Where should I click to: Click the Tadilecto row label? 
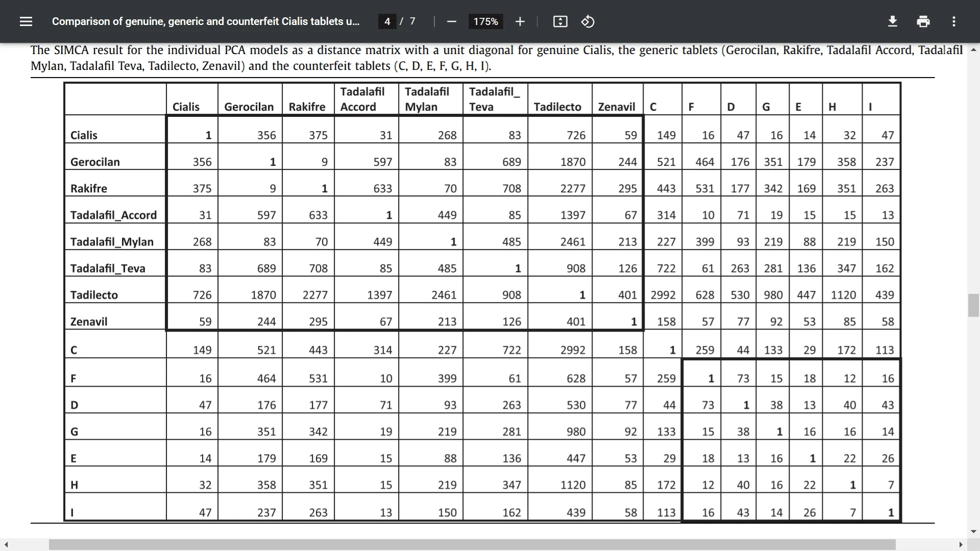[94, 295]
